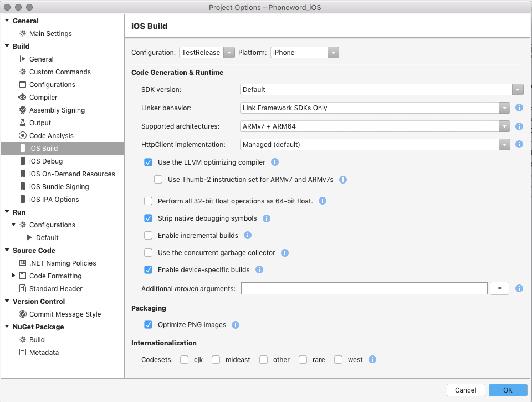Enable incremental builds checkbox
Viewport: 532px width, 402px height.
pyautogui.click(x=148, y=236)
